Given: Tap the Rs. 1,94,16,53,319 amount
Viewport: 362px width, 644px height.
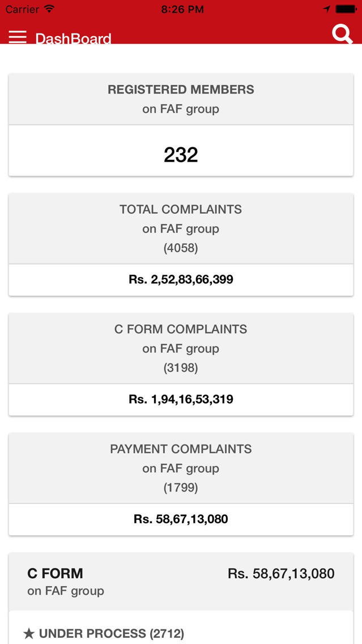Looking at the screenshot, I should click(x=181, y=399).
